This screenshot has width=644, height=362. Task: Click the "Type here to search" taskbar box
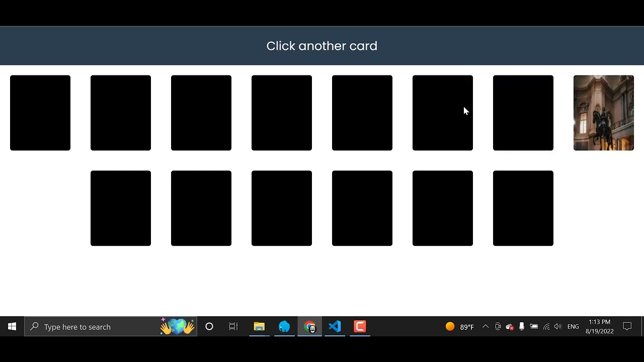(x=111, y=327)
